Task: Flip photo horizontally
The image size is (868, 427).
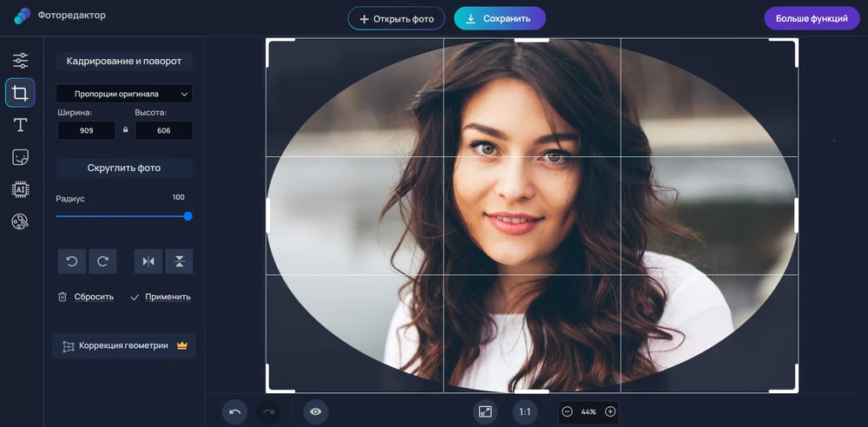Action: pyautogui.click(x=148, y=261)
